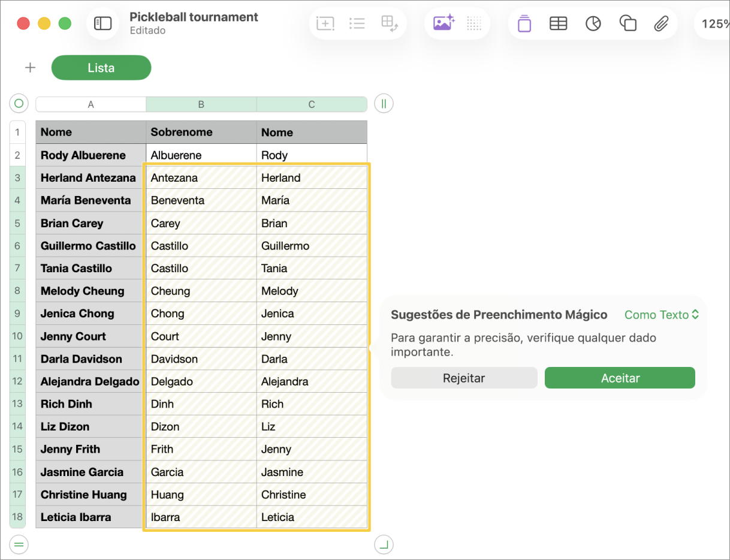Viewport: 730px width, 560px height.
Task: Click the bulleted list toolbar icon
Action: click(357, 23)
